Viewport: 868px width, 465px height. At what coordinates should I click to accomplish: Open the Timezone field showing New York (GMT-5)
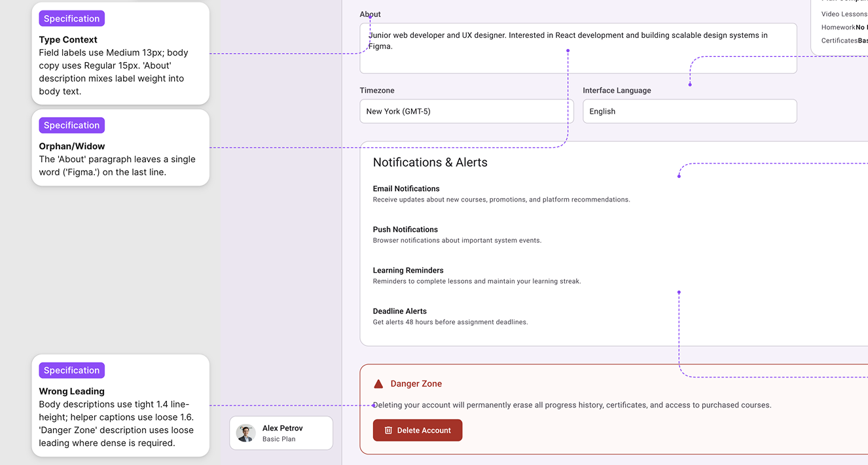[467, 111]
